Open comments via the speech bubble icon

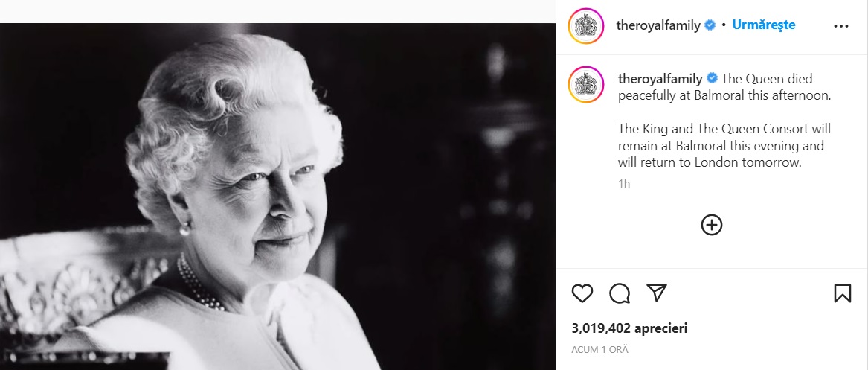(620, 293)
